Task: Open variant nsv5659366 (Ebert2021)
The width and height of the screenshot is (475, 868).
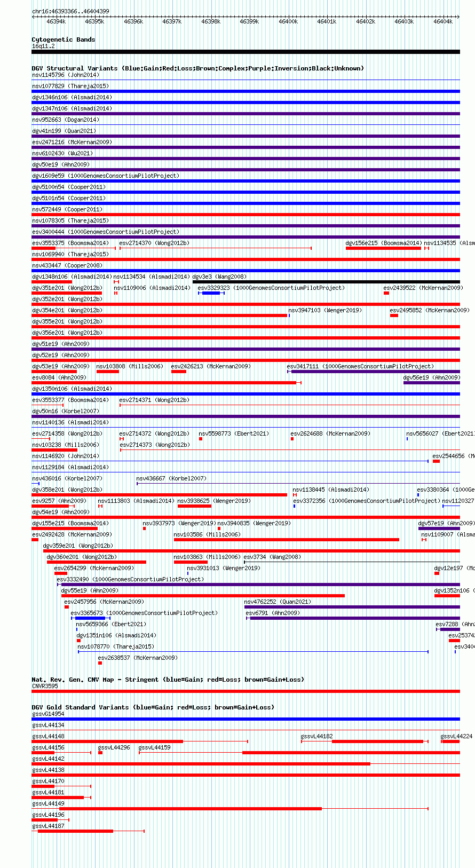Action: tap(111, 624)
